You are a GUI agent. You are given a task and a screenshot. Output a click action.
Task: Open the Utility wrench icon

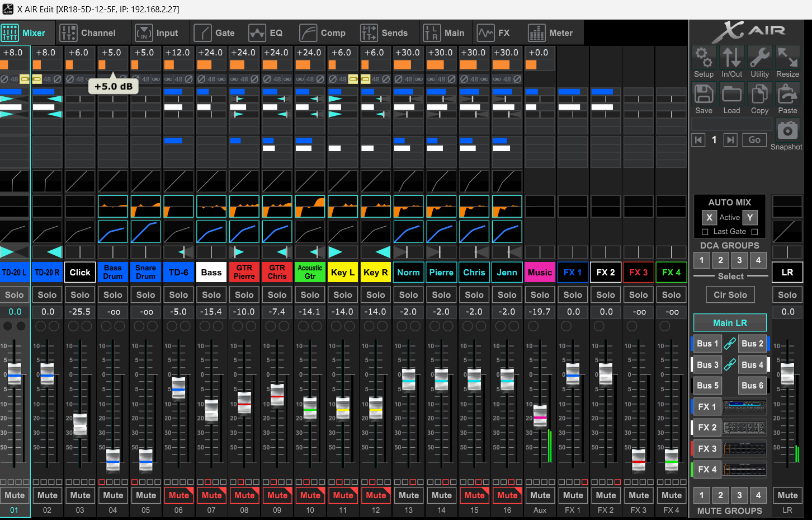tap(759, 57)
